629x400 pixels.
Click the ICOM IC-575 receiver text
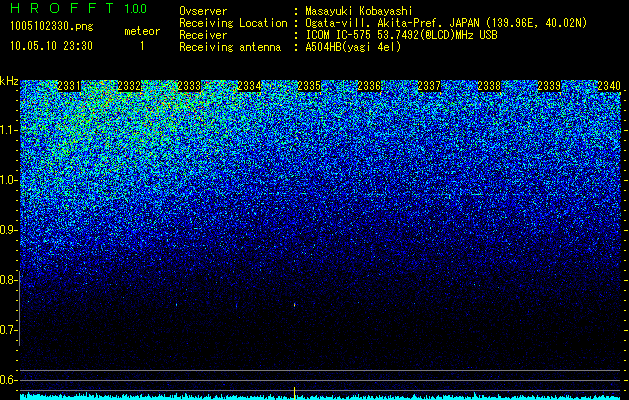402,35
